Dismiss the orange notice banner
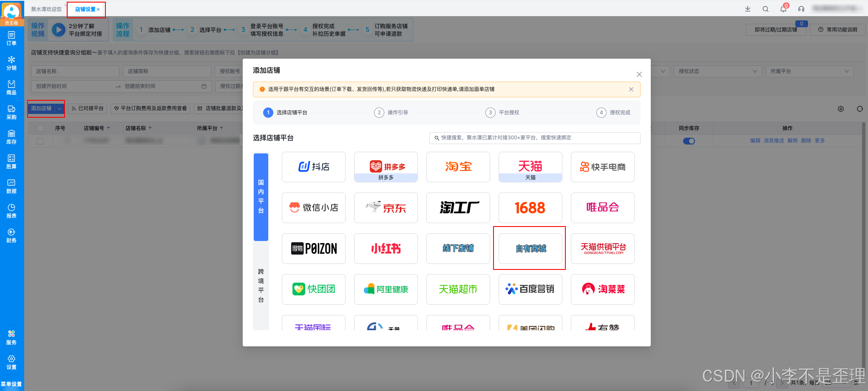The width and height of the screenshot is (868, 391). point(631,89)
